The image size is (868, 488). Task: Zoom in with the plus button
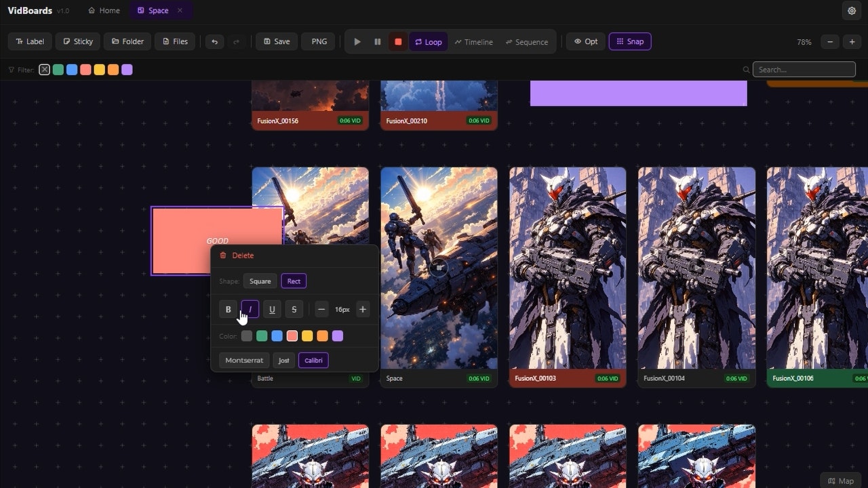pos(852,41)
